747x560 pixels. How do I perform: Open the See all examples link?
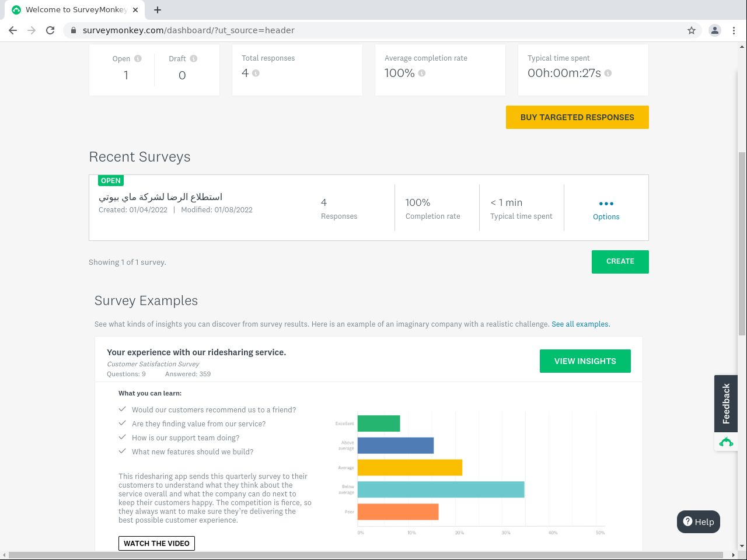(581, 324)
